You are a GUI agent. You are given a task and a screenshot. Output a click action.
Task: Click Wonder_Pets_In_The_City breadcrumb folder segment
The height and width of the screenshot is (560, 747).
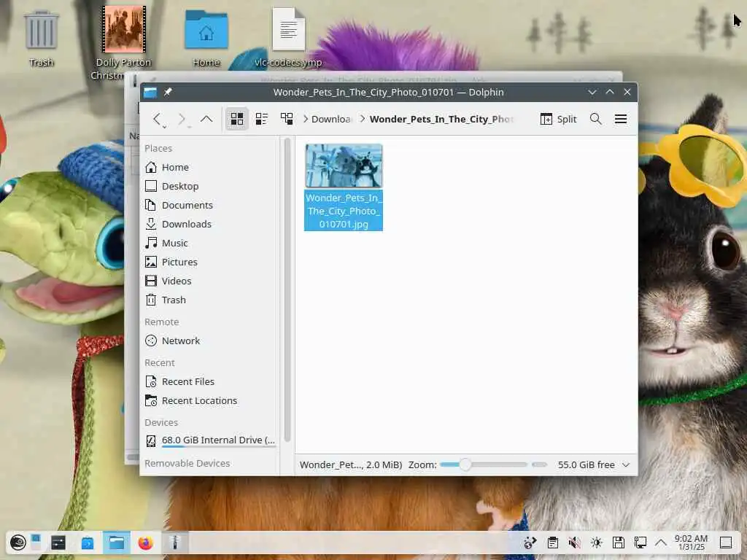pyautogui.click(x=441, y=119)
